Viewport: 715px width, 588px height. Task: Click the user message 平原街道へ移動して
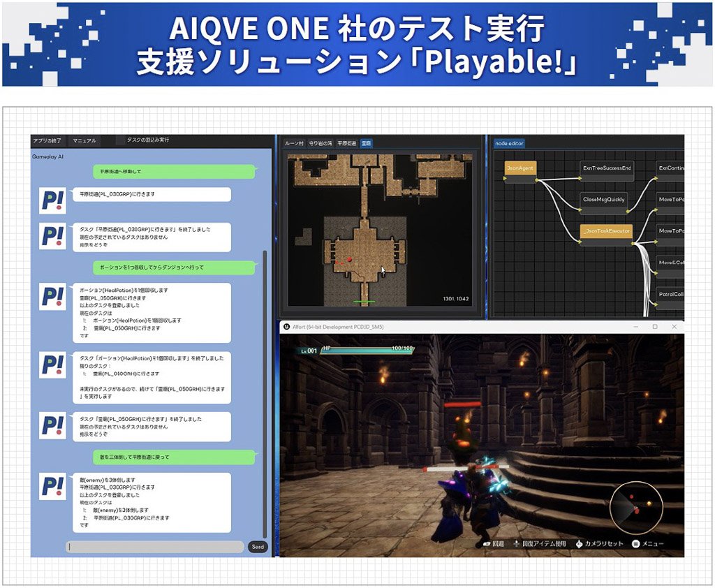[174, 172]
